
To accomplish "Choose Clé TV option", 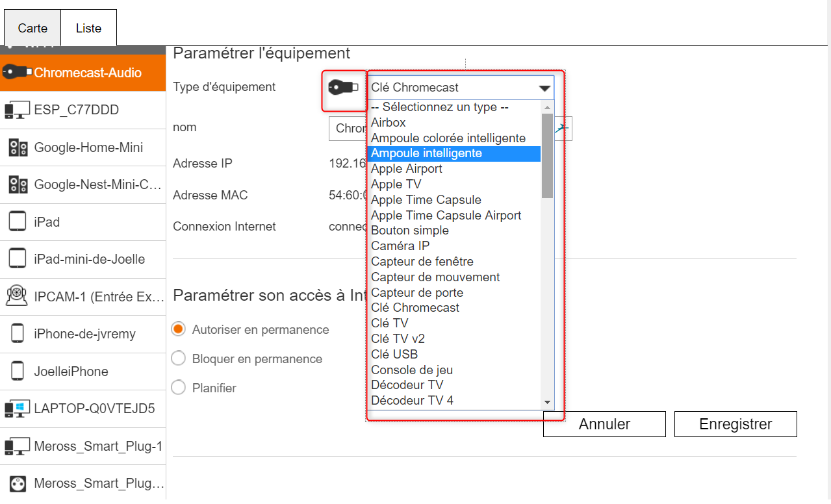I will click(454, 323).
